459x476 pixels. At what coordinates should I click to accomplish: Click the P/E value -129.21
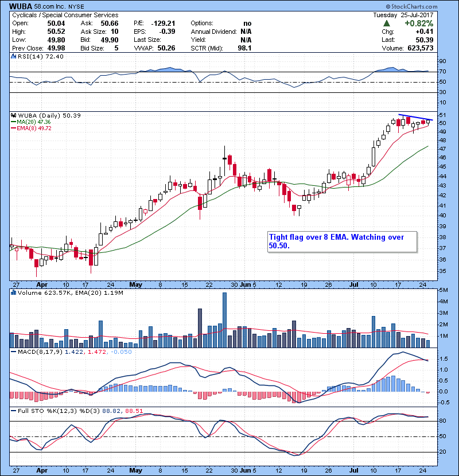[x=163, y=24]
